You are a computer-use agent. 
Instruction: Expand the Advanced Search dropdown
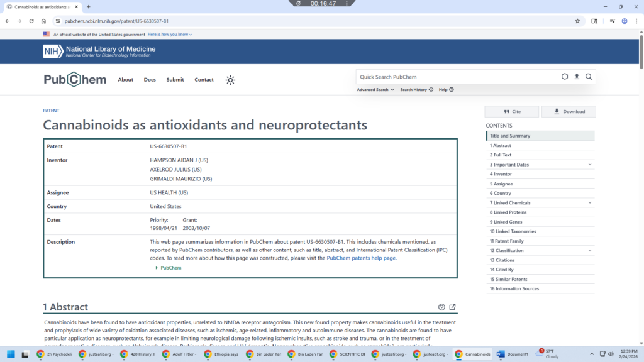coord(375,90)
